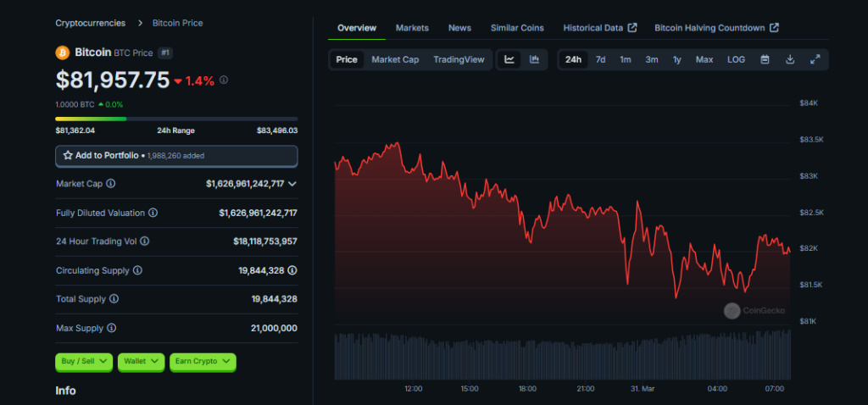Open the Earn Crypto dropdown

click(x=203, y=361)
